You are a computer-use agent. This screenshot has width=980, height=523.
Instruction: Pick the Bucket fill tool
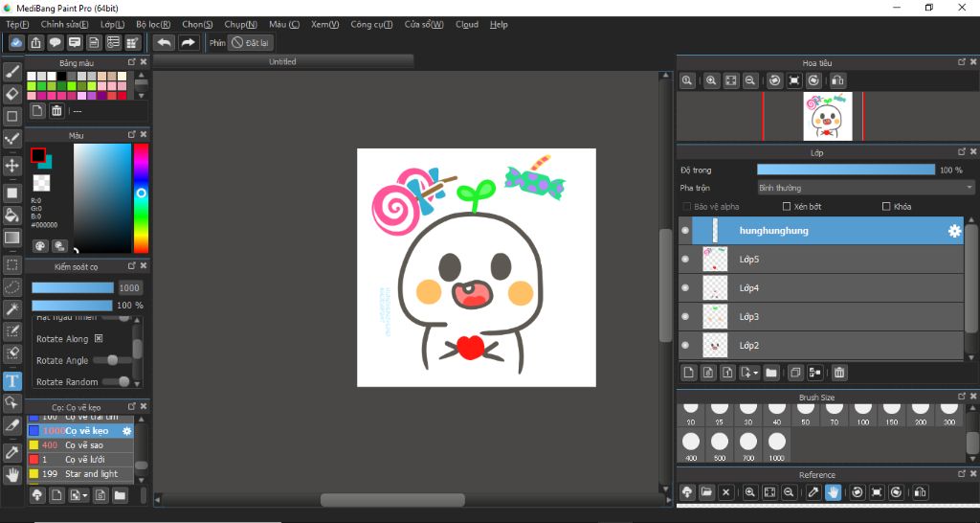coord(12,216)
